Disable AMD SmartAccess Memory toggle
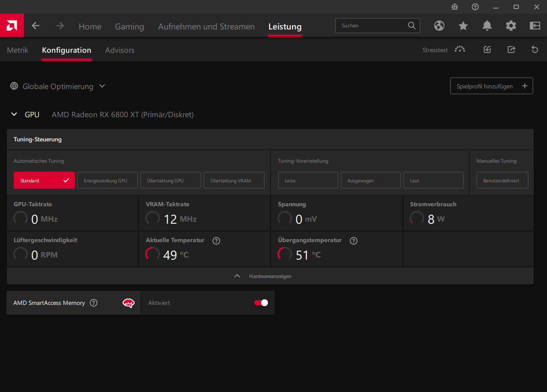The height and width of the screenshot is (392, 547). pyautogui.click(x=261, y=303)
